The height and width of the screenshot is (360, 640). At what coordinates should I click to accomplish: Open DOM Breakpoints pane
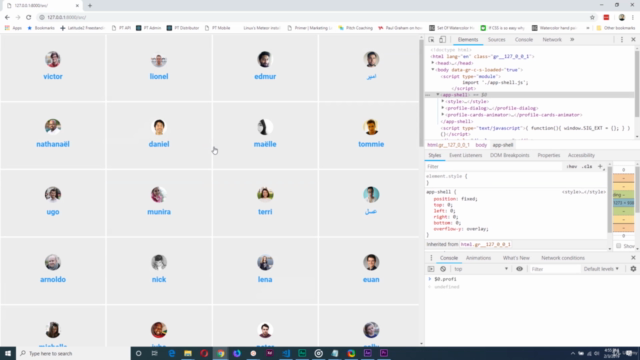coord(509,155)
